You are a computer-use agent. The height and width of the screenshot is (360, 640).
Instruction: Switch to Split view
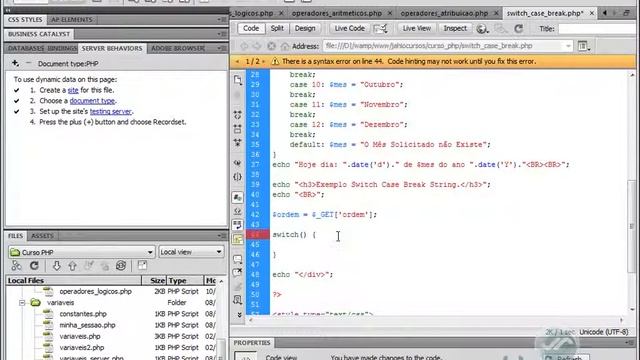(277, 28)
